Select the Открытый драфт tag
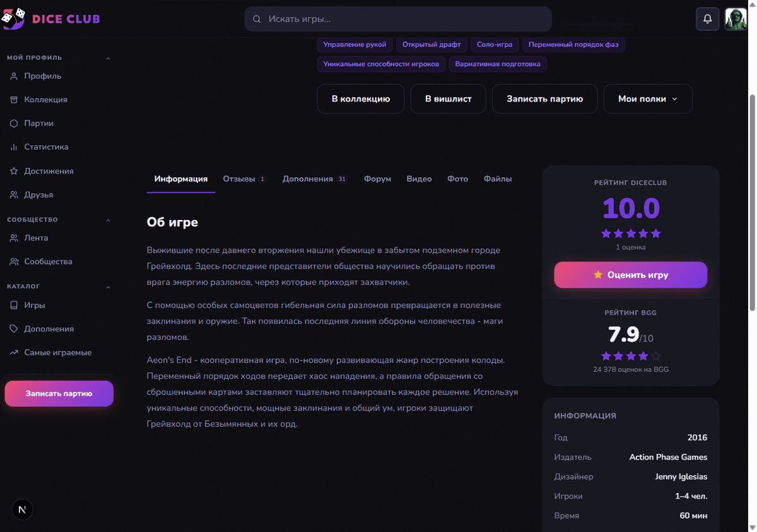 tap(431, 45)
